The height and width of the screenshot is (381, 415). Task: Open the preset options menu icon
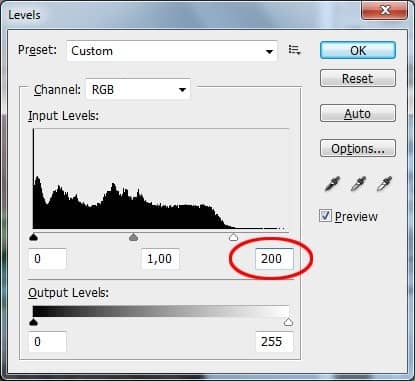294,50
